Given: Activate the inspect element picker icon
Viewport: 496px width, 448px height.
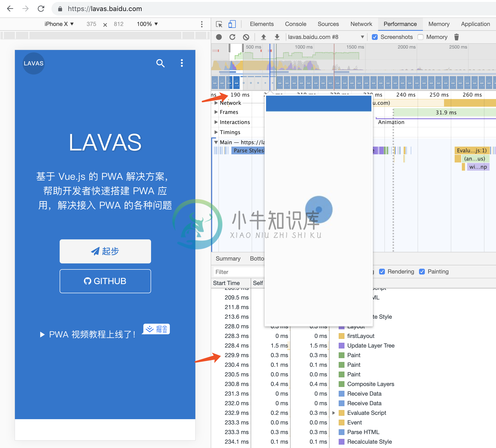Looking at the screenshot, I should (219, 24).
